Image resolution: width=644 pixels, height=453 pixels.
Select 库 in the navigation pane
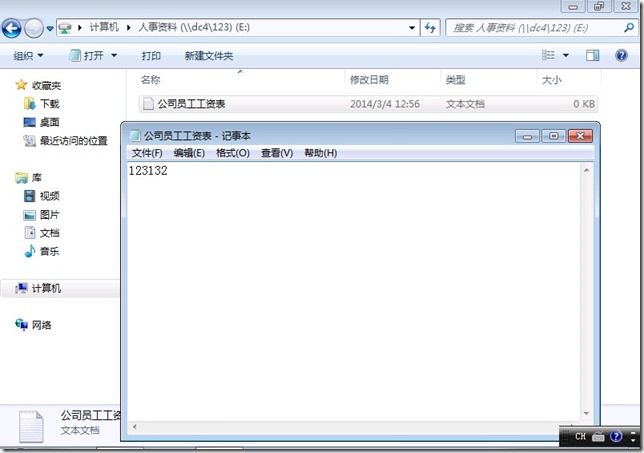tap(37, 177)
